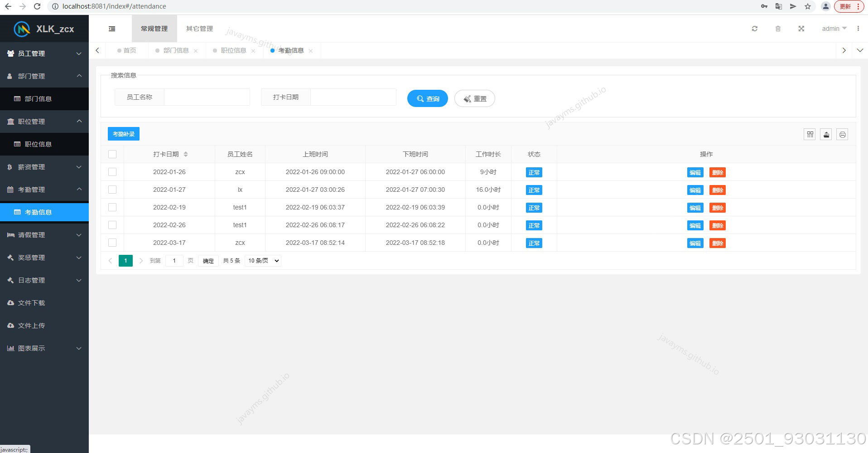This screenshot has width=868, height=453.
Task: Clear cache via the trash icon
Action: point(778,29)
